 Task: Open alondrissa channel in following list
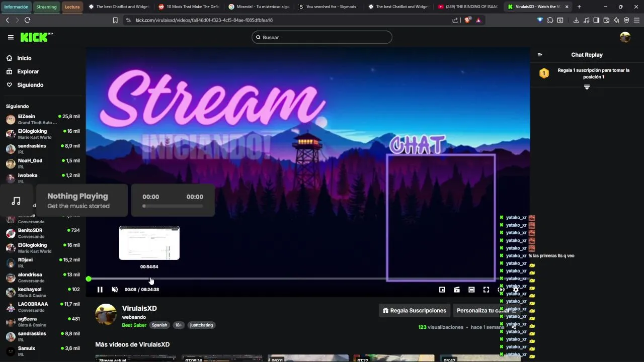(x=43, y=278)
